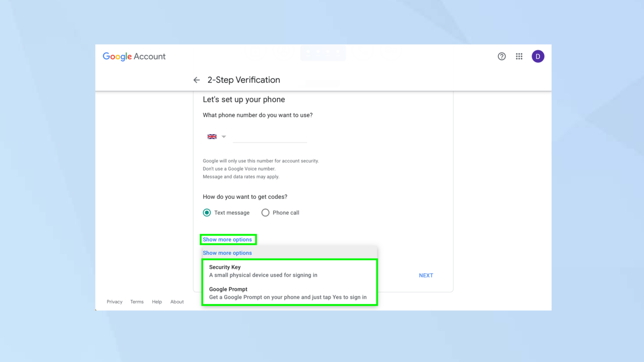
Task: Open the Google apps grid
Action: (x=519, y=57)
